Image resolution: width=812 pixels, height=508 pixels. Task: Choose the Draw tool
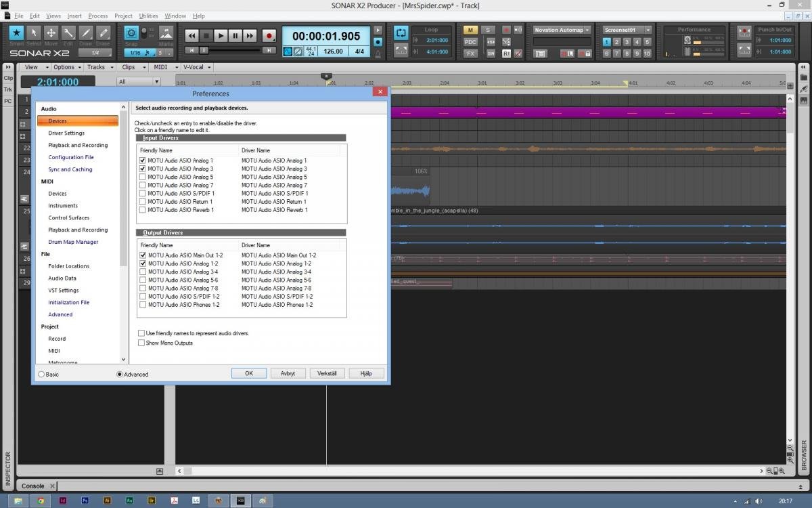86,33
